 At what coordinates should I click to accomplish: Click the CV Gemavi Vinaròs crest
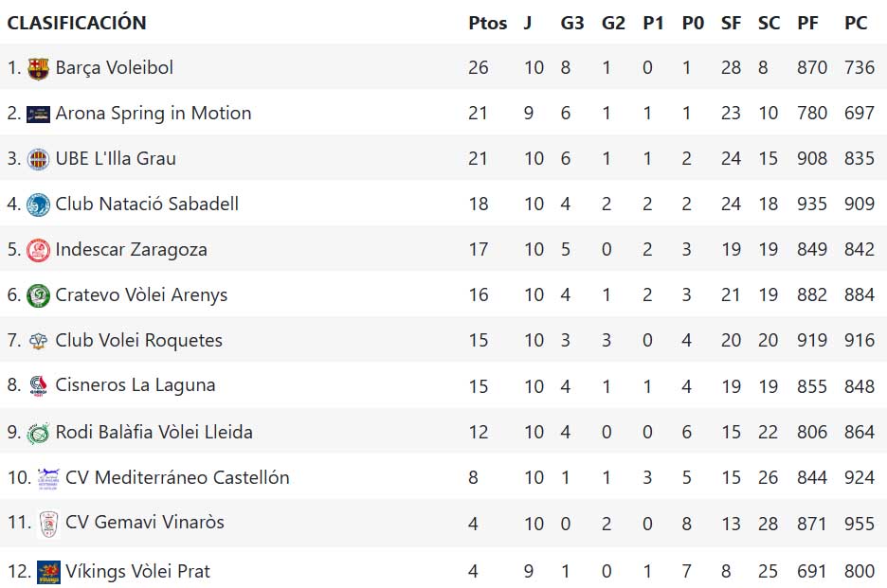point(48,523)
